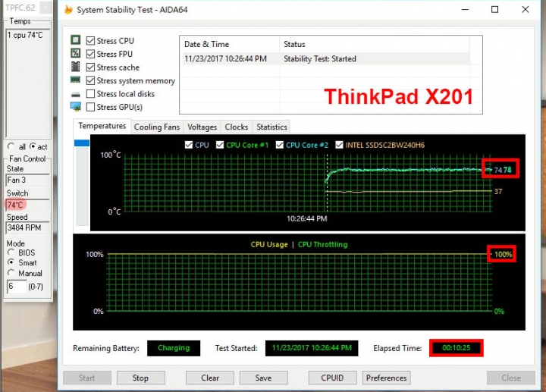Open the Statistics tab
Viewport: 546px width, 392px height.
coord(271,127)
